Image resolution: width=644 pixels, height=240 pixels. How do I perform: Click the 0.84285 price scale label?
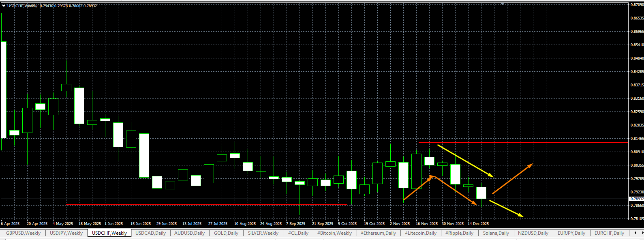[637, 72]
